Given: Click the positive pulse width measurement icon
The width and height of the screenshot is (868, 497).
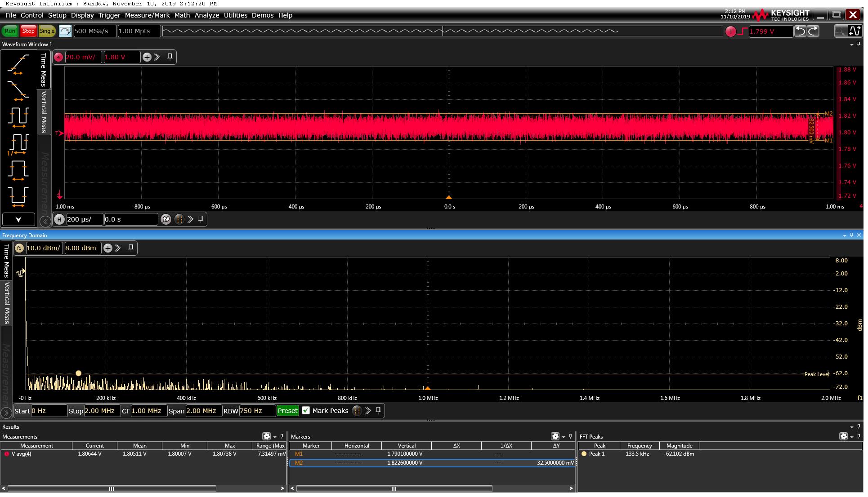Looking at the screenshot, I should [18, 170].
